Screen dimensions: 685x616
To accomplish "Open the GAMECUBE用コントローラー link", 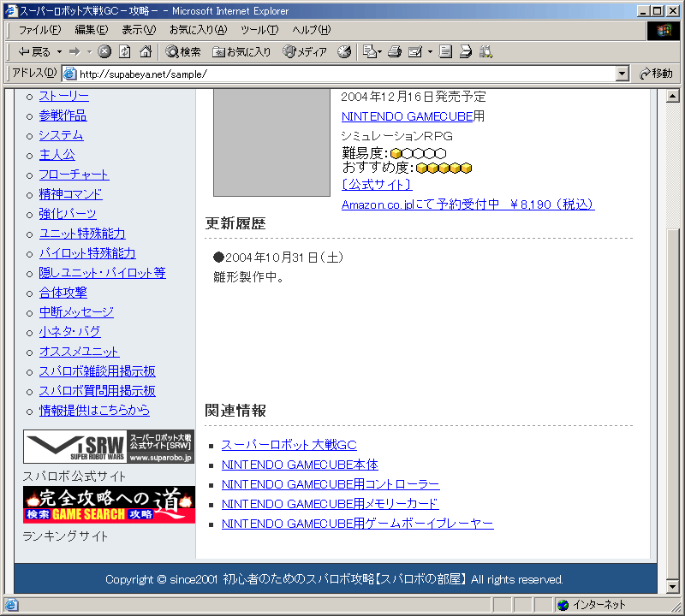I will click(x=331, y=484).
